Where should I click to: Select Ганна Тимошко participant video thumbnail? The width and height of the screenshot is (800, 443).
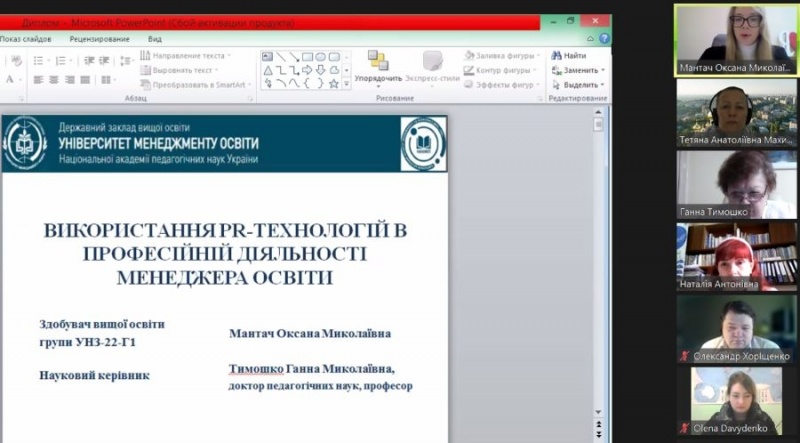[736, 184]
